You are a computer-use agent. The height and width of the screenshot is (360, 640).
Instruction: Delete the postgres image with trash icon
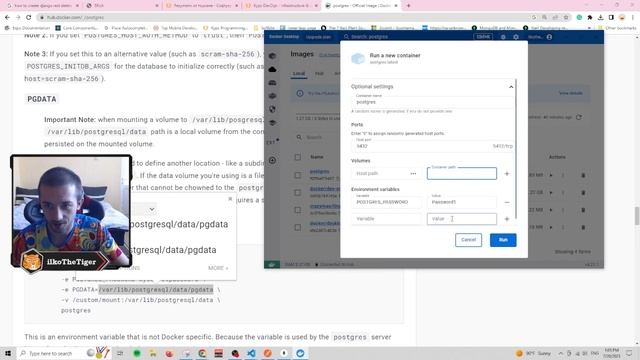point(583,175)
